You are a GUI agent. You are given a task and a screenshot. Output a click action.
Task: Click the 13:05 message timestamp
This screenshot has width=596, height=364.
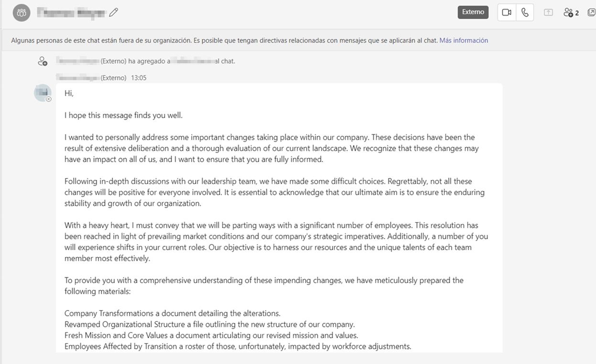pyautogui.click(x=139, y=77)
